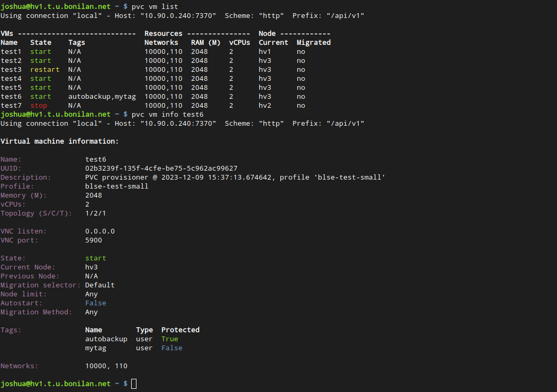
Task: Select the Topology value 1/2/1
Action: 96,213
